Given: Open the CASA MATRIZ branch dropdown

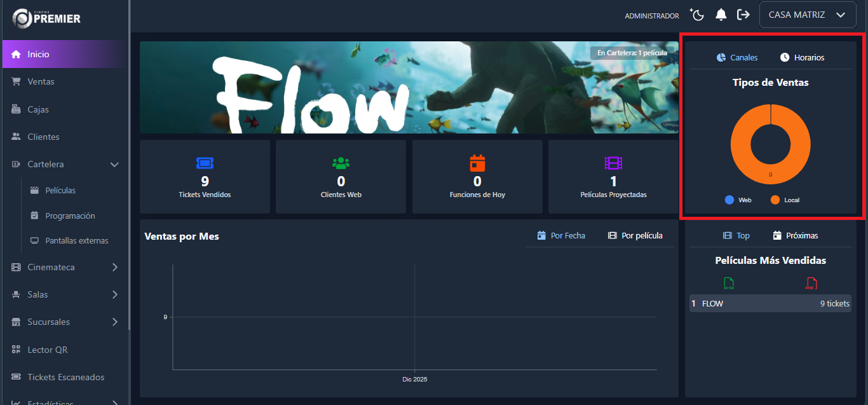Looking at the screenshot, I should (x=807, y=15).
